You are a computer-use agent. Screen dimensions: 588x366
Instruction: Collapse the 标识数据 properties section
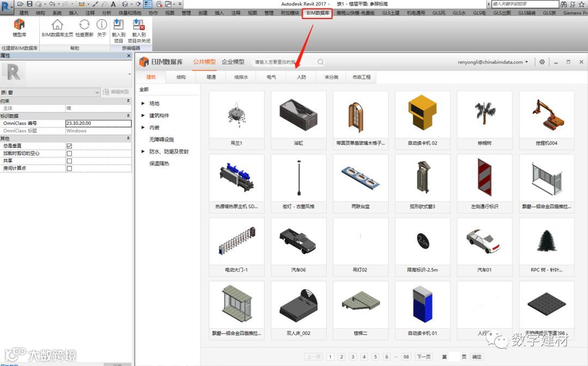click(128, 116)
